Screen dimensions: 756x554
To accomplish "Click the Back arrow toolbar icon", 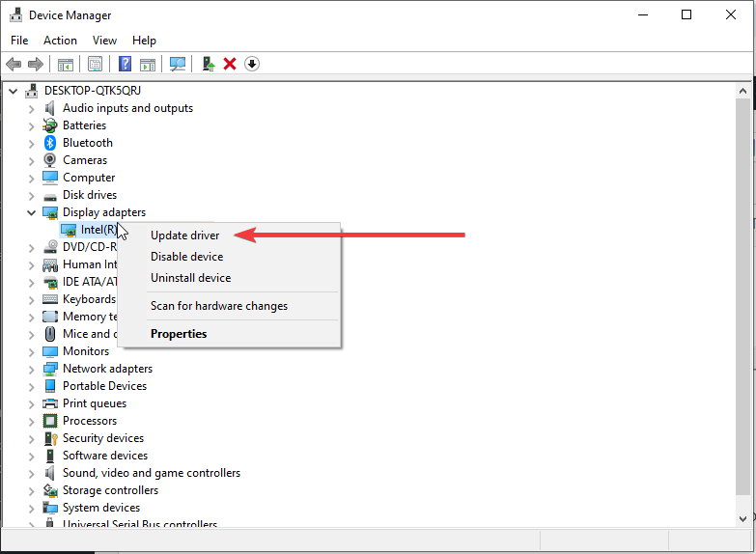I will [14, 64].
